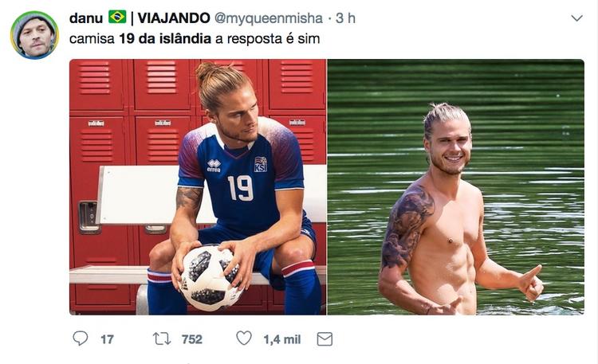The height and width of the screenshot is (364, 598).
Task: Click the Brazil flag emoji in name
Action: coord(117,18)
